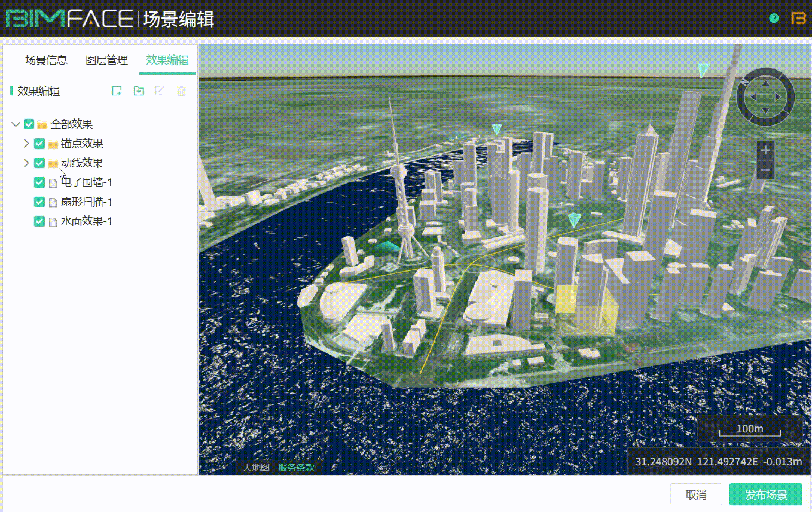This screenshot has width=812, height=512.
Task: Pan the map left with compass arrow
Action: tap(752, 96)
